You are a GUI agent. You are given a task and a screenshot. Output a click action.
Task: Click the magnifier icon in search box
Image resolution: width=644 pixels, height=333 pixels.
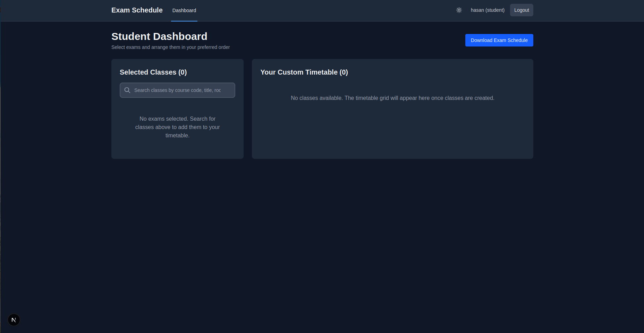[x=127, y=90]
